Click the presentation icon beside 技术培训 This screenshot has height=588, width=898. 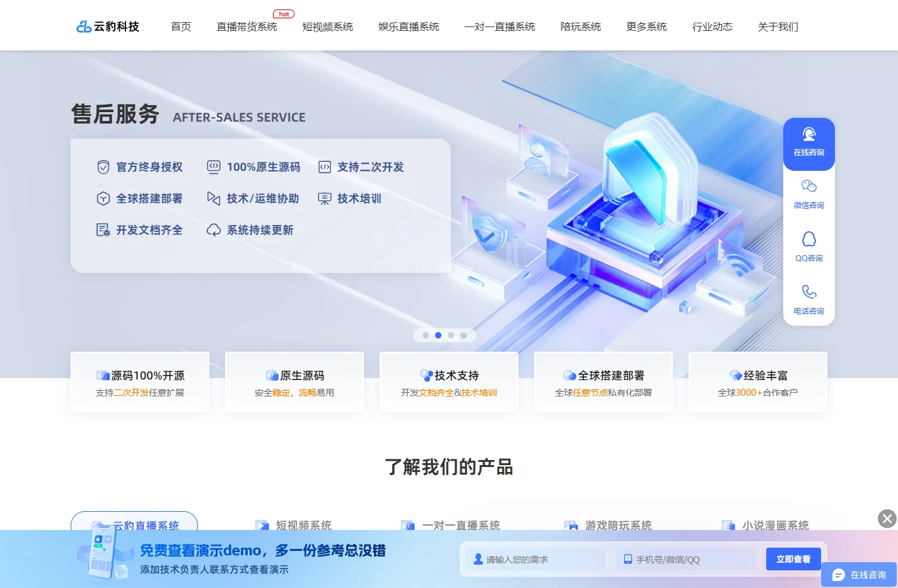point(325,199)
